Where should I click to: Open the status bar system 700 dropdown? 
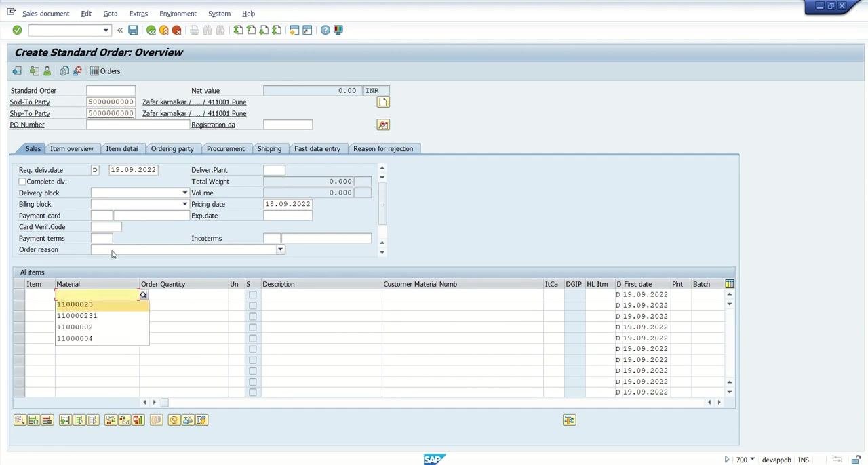point(752,460)
